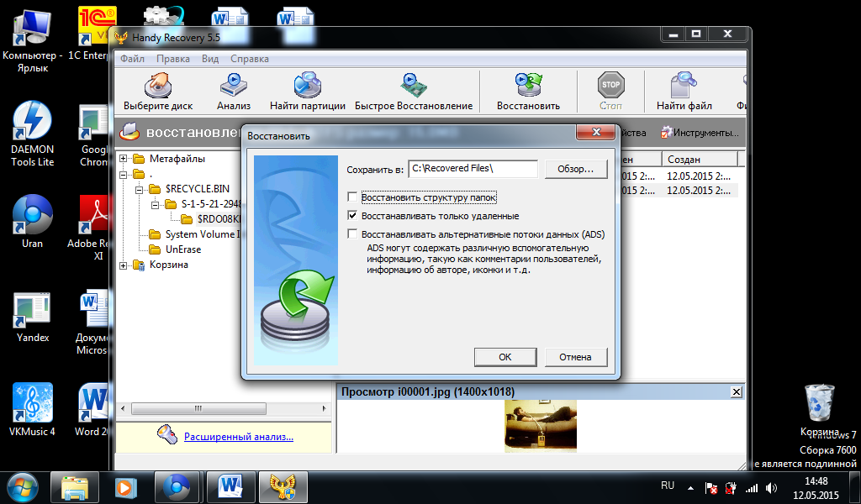Image resolution: width=861 pixels, height=504 pixels.
Task: Open the 'Инструменты...' panel button
Action: (x=700, y=133)
